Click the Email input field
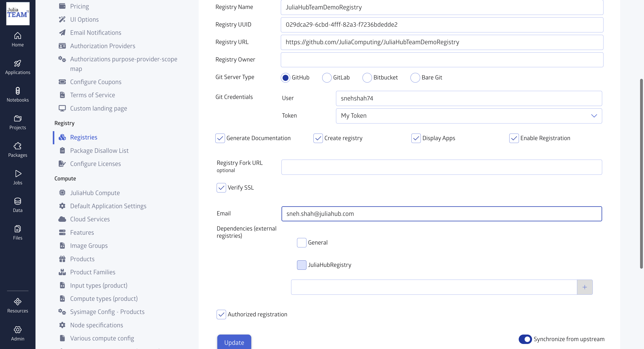Image resolution: width=644 pixels, height=349 pixels. coord(442,214)
